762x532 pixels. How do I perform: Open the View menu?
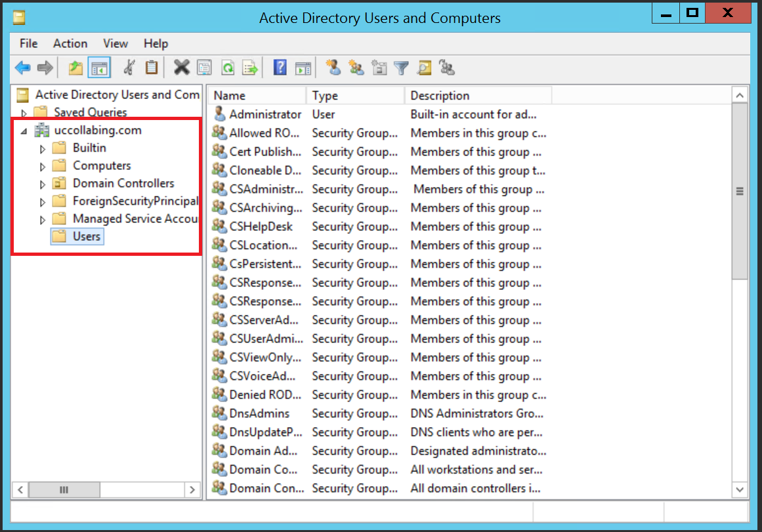pyautogui.click(x=115, y=44)
